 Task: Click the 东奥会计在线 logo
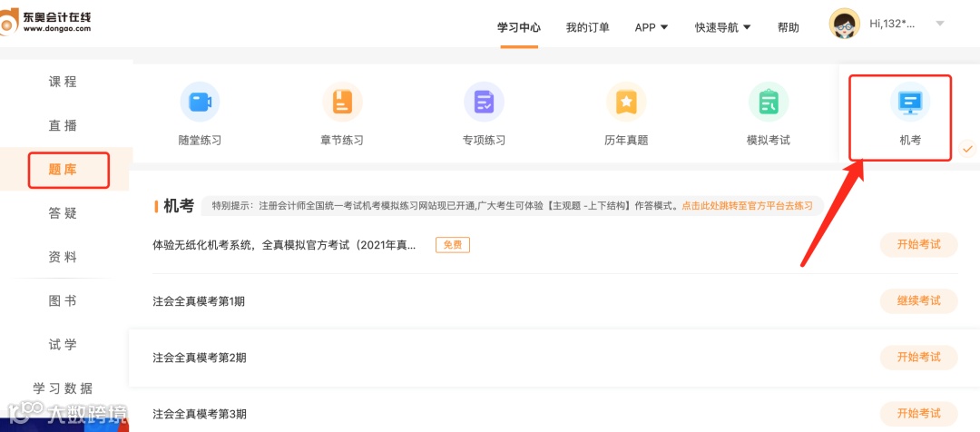coord(46,23)
